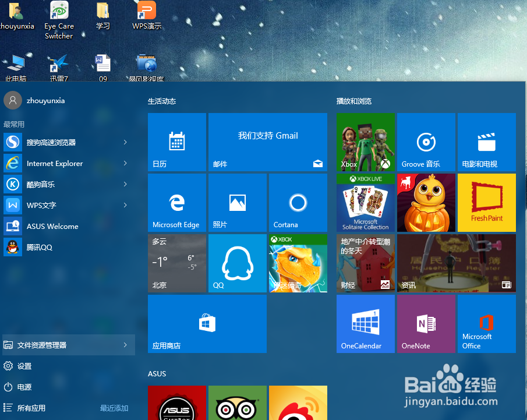Launch the QQ penguin tile
This screenshot has width=527, height=420.
(237, 263)
